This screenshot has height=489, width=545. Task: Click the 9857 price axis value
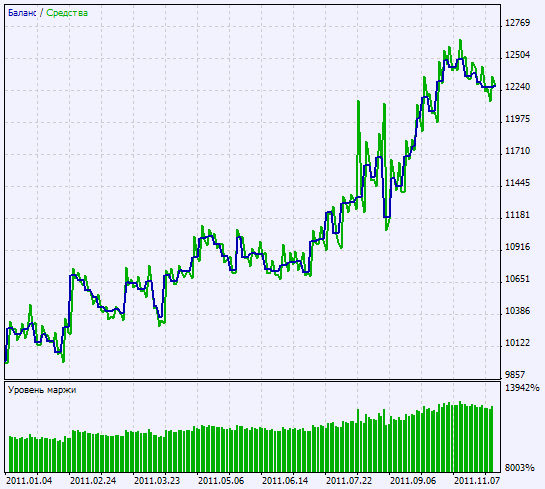pos(515,375)
